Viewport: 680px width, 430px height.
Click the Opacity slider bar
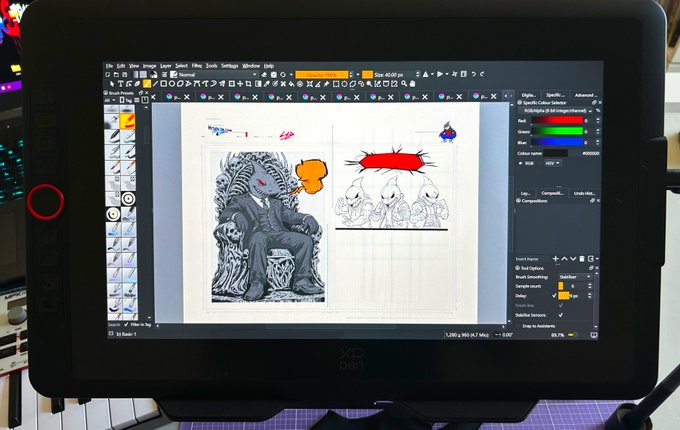(x=321, y=75)
